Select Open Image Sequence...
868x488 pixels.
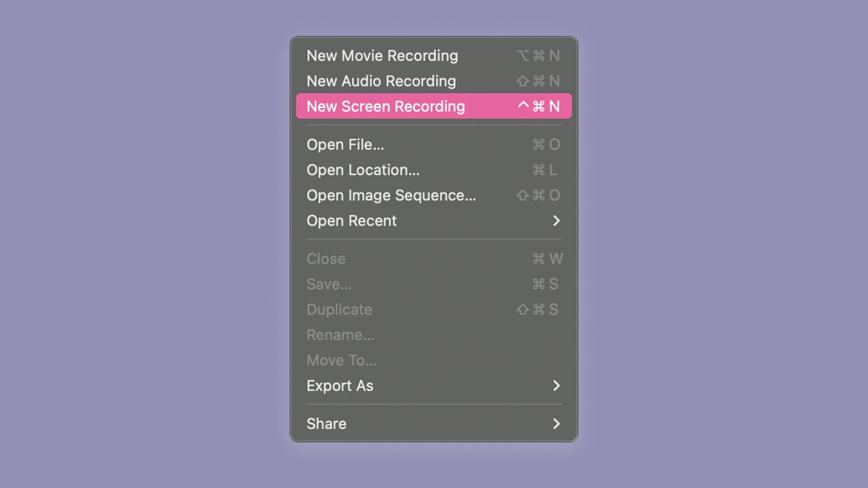pos(390,195)
